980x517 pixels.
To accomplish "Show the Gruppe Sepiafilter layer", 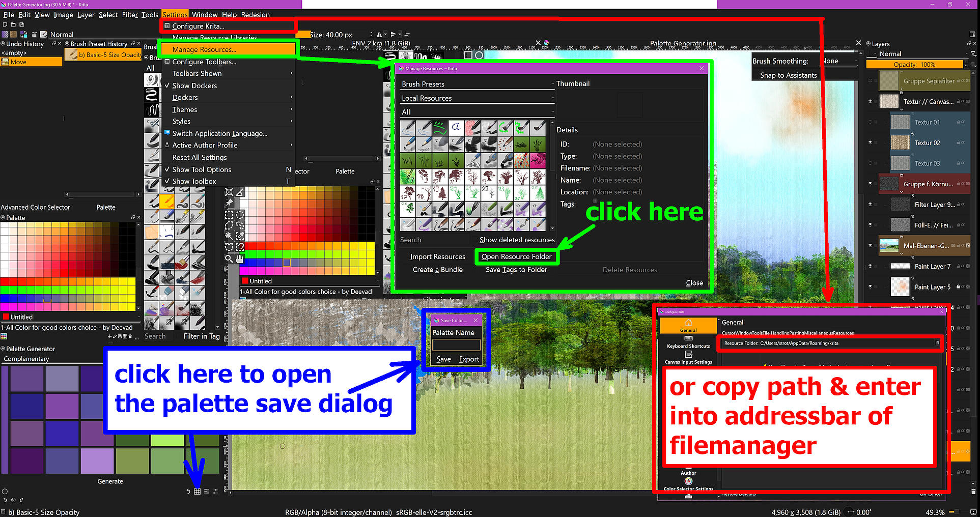I will 870,81.
